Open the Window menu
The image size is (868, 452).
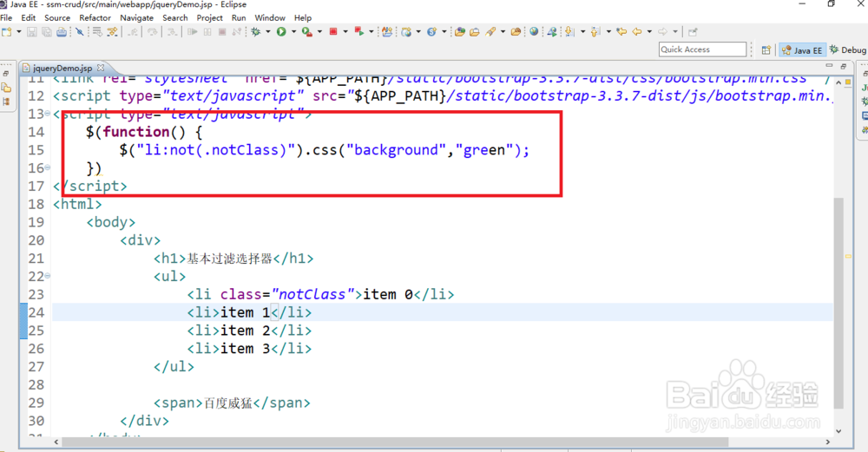270,17
